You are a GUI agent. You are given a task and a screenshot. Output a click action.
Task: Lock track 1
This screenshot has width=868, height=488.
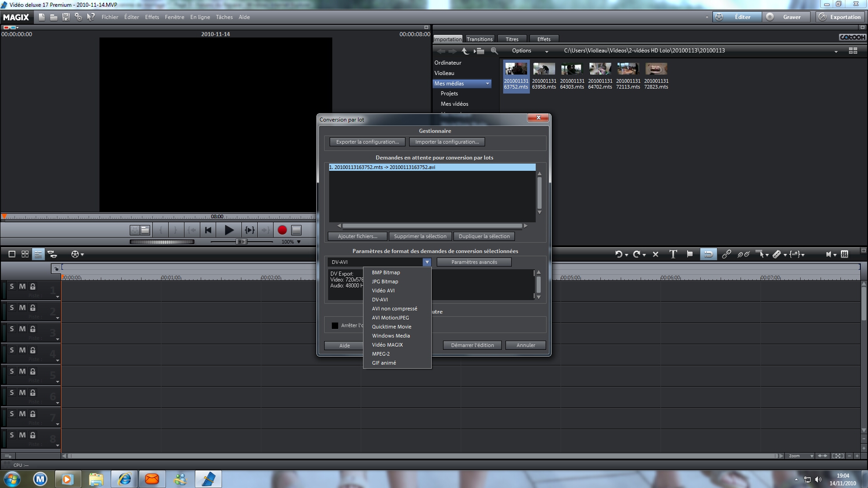pyautogui.click(x=33, y=286)
